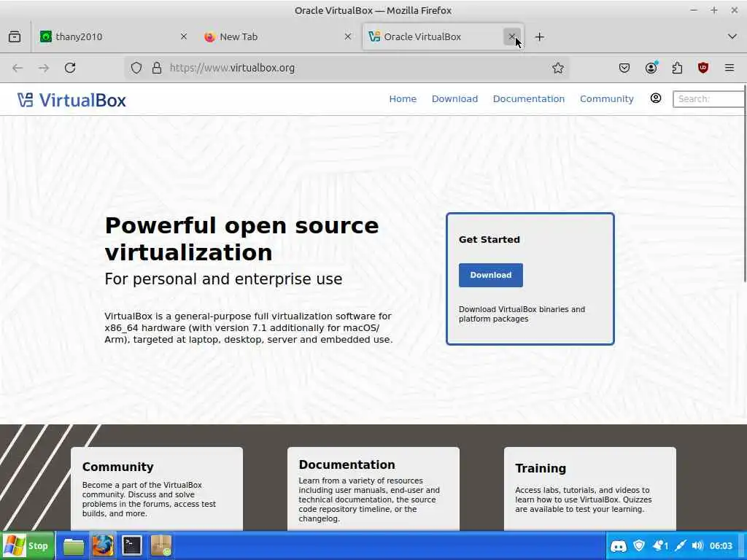This screenshot has height=560, width=747.
Task: Switch to the New Tab tab
Action: tap(278, 36)
